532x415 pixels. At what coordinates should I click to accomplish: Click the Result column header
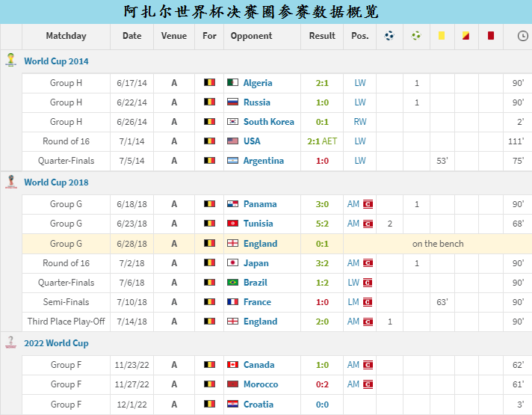(x=322, y=36)
